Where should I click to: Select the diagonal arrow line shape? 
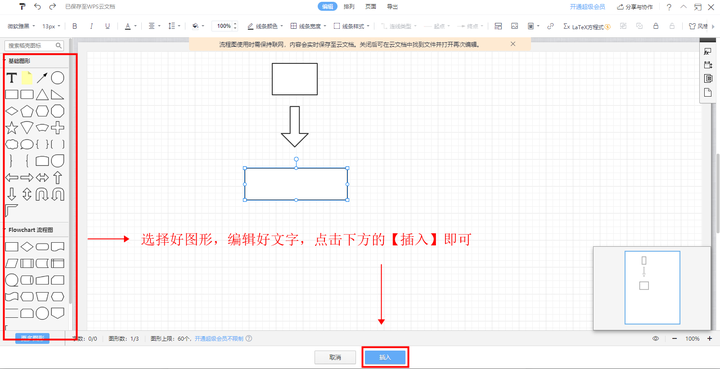point(42,78)
